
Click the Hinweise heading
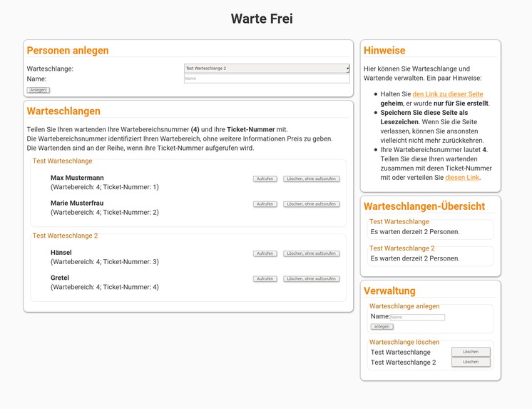pos(384,50)
